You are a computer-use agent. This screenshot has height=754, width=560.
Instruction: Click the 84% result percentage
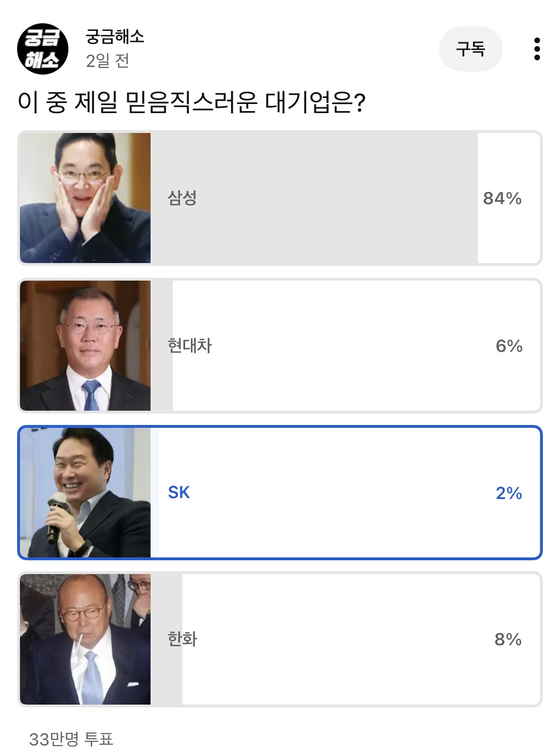coord(502,198)
